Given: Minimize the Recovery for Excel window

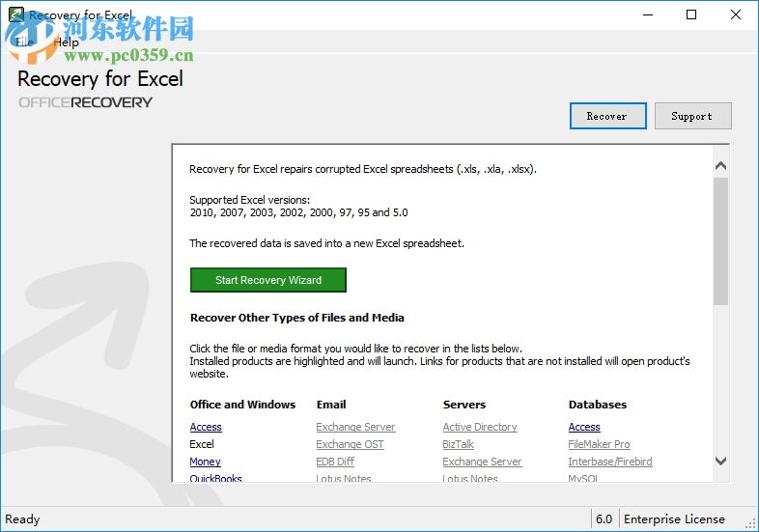Looking at the screenshot, I should click(648, 14).
